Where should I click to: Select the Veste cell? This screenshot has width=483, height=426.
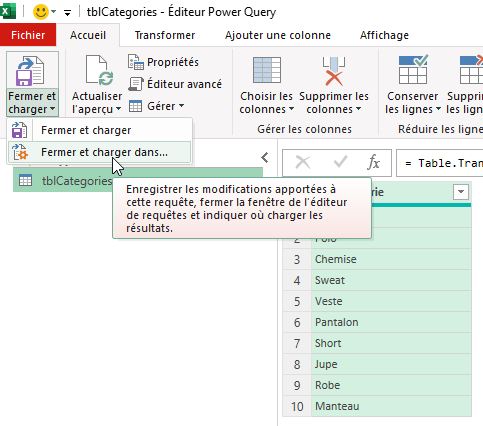(x=391, y=301)
